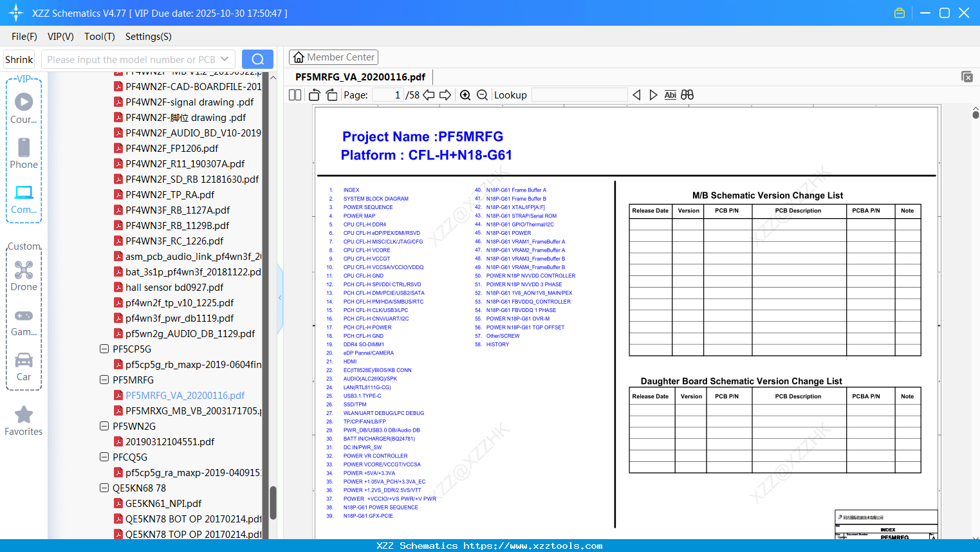Select the PF5MRFG_VA_20200116.pdf document tab

[360, 77]
